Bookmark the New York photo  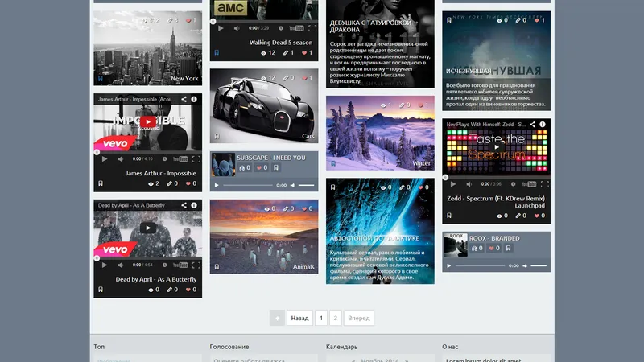pyautogui.click(x=101, y=78)
